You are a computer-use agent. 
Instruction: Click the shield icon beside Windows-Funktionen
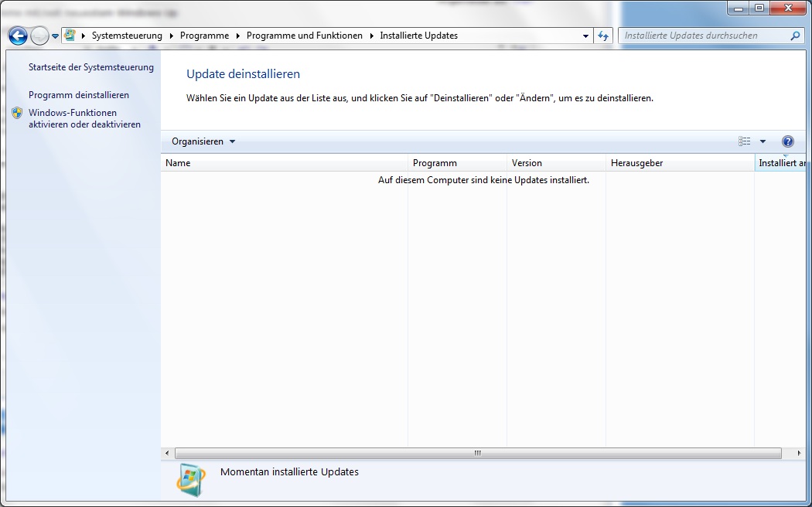point(17,113)
